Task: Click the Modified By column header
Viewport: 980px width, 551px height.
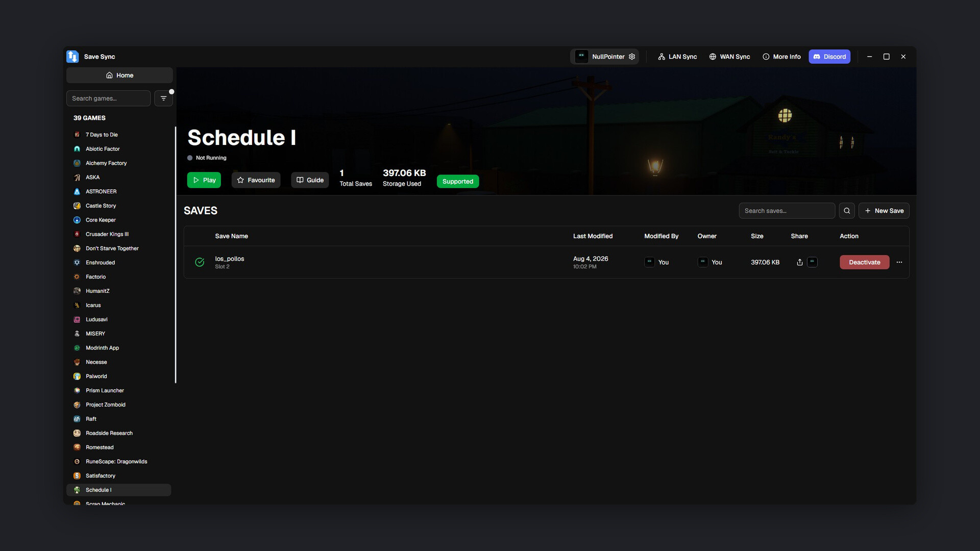Action: click(661, 236)
